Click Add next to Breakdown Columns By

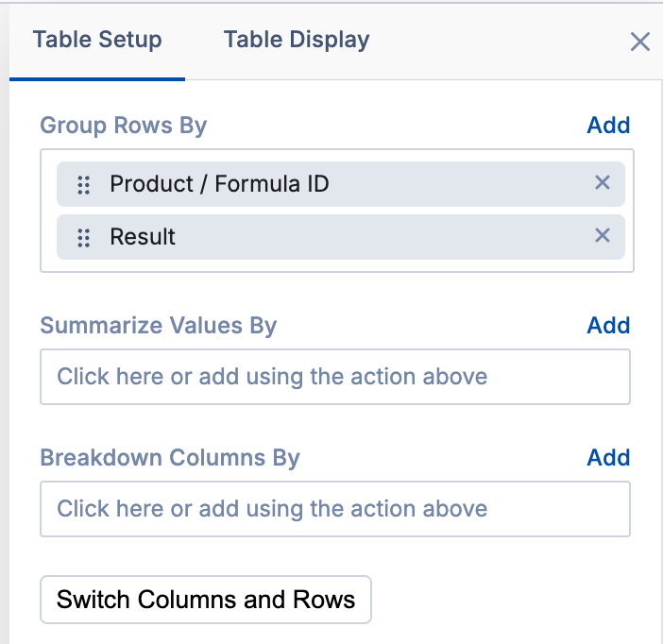pyautogui.click(x=608, y=458)
